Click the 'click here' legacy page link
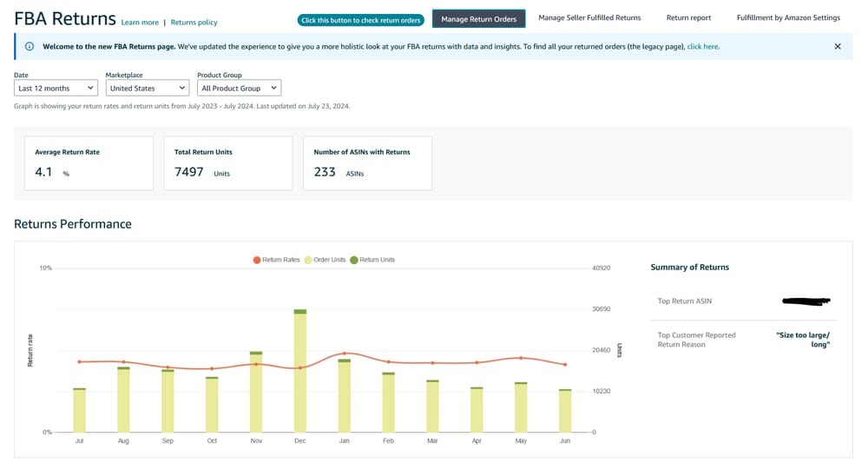The height and width of the screenshot is (463, 868). pos(702,47)
